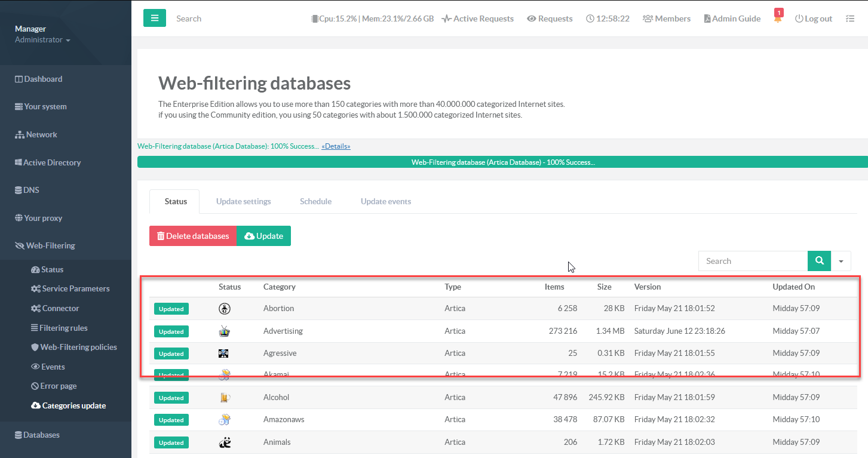Open the «Details» progress link
The height and width of the screenshot is (458, 868).
tap(336, 146)
